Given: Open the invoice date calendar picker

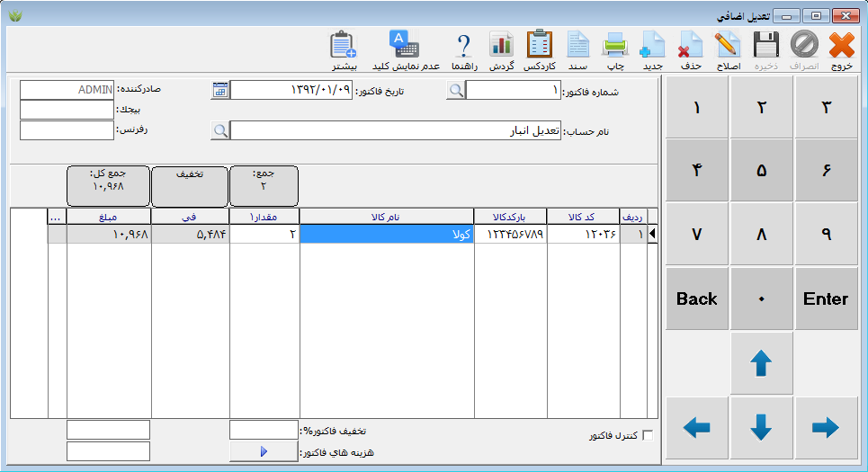Looking at the screenshot, I should [x=220, y=90].
